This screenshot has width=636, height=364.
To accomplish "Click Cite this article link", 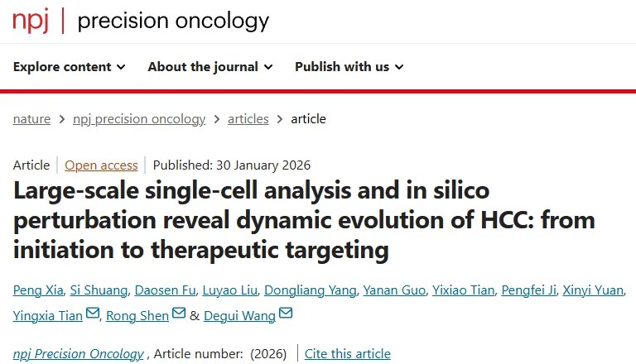I will pos(348,353).
